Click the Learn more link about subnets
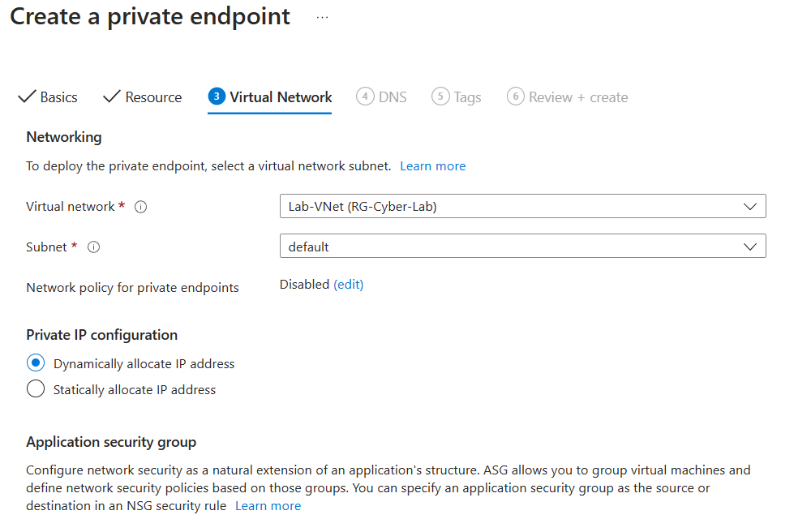This screenshot has width=811, height=532. 432,165
